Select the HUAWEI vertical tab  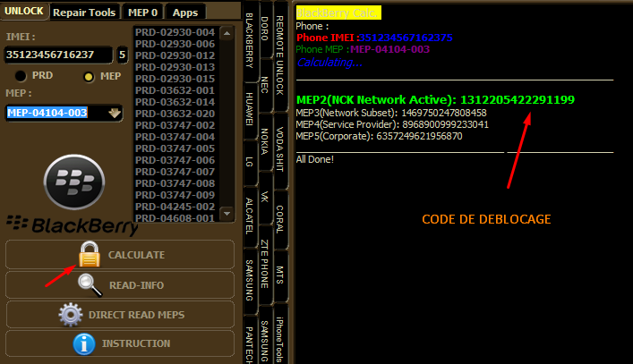coord(250,109)
